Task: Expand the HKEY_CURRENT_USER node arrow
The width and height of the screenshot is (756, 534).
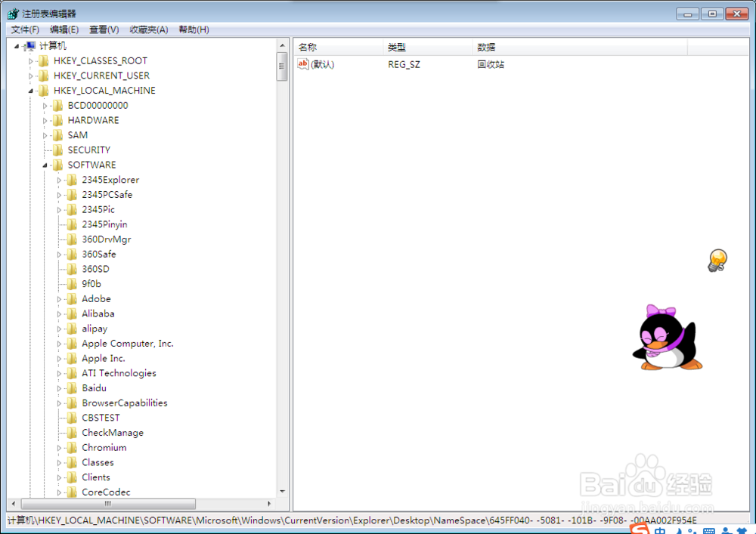Action: tap(31, 76)
